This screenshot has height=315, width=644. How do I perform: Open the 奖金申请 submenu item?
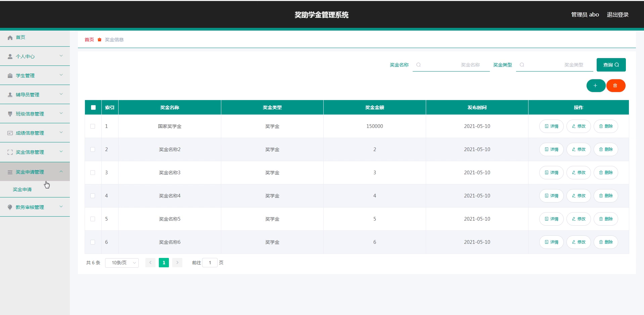[x=22, y=189]
